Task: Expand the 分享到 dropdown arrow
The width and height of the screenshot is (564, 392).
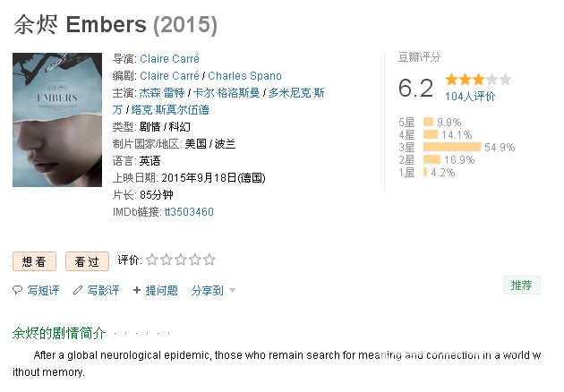Action: (x=233, y=290)
